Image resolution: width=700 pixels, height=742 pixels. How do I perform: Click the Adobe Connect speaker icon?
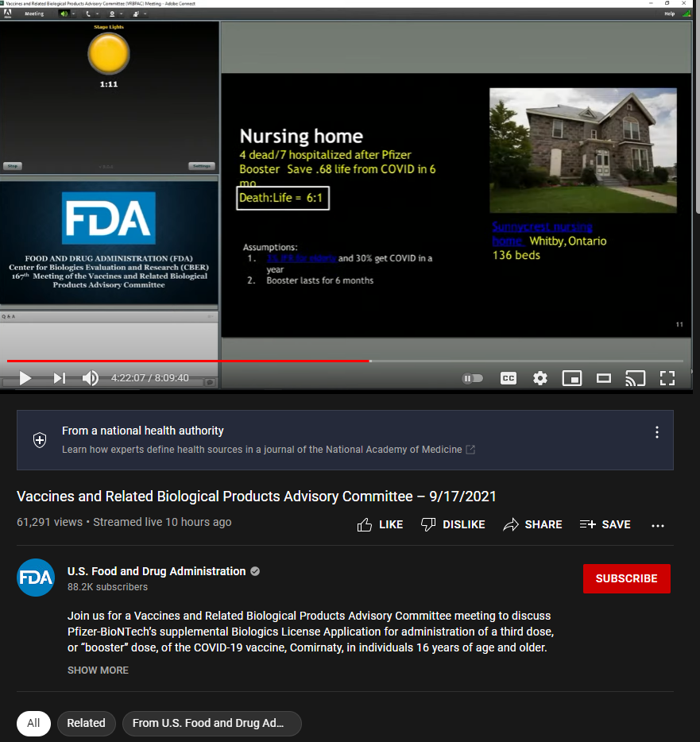(x=64, y=14)
